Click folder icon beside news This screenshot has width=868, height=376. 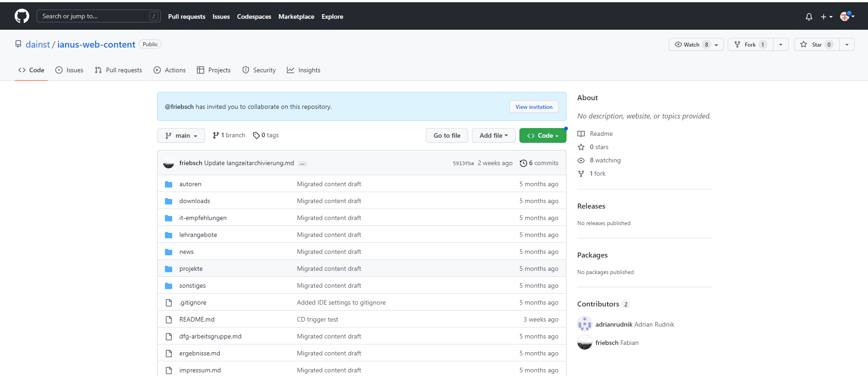[x=169, y=252]
